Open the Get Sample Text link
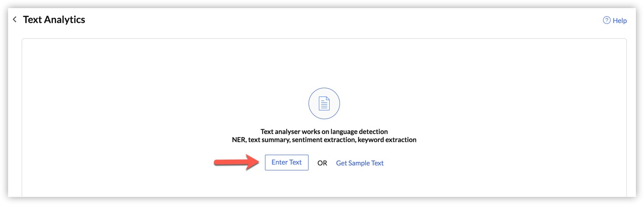The height and width of the screenshot is (205, 644). 360,163
